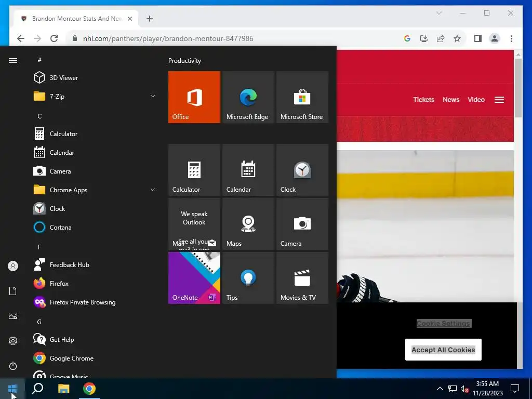Click the # section header
Image resolution: width=532 pixels, height=399 pixels.
pyautogui.click(x=39, y=60)
